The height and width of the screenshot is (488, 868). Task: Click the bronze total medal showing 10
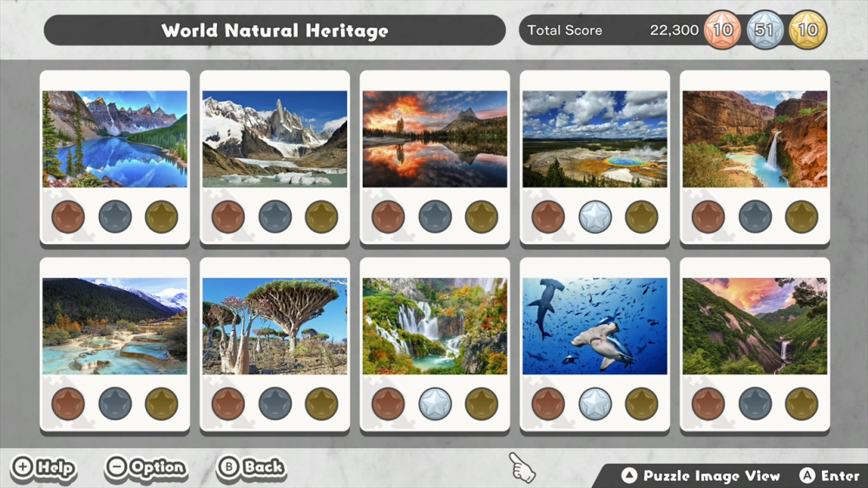coord(722,30)
